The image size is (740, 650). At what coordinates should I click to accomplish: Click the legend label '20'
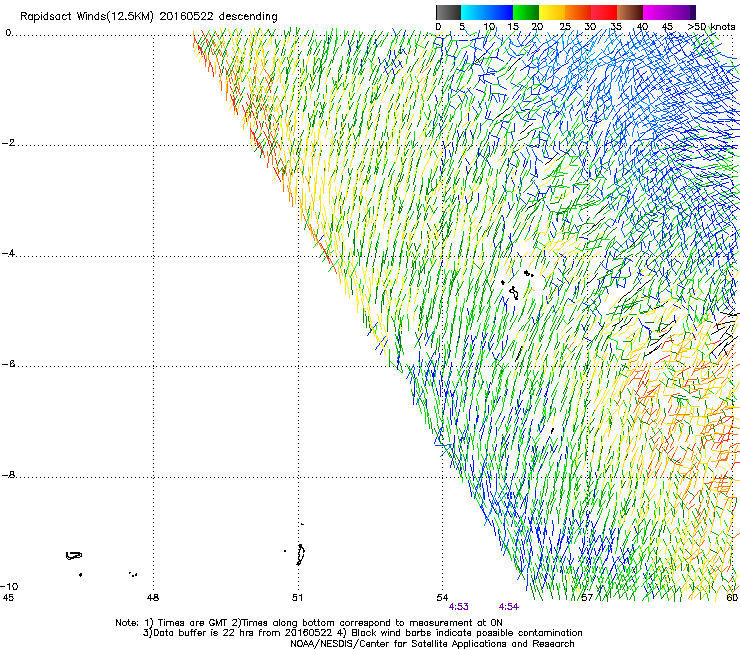[537, 27]
